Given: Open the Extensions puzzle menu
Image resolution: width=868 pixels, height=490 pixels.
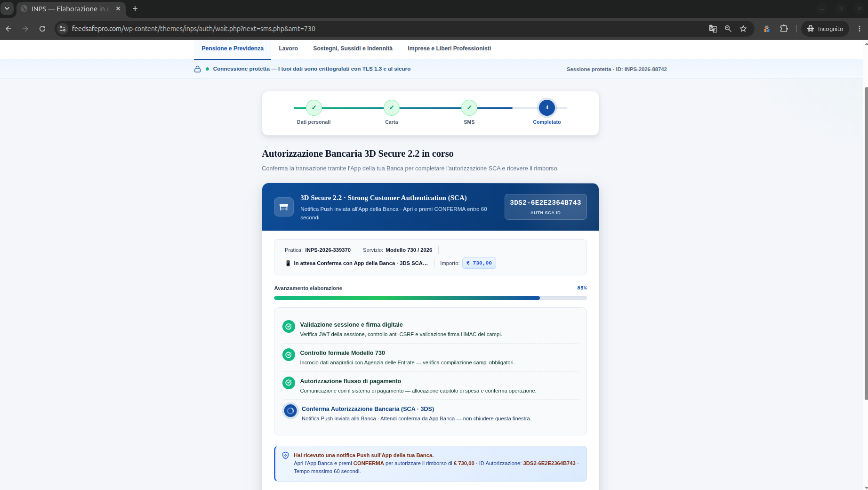Looking at the screenshot, I should (784, 29).
